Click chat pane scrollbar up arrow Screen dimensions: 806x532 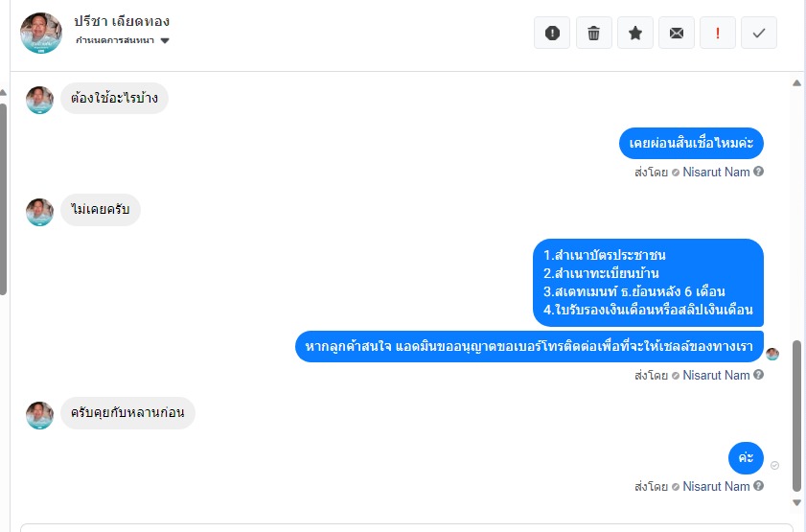[796, 82]
